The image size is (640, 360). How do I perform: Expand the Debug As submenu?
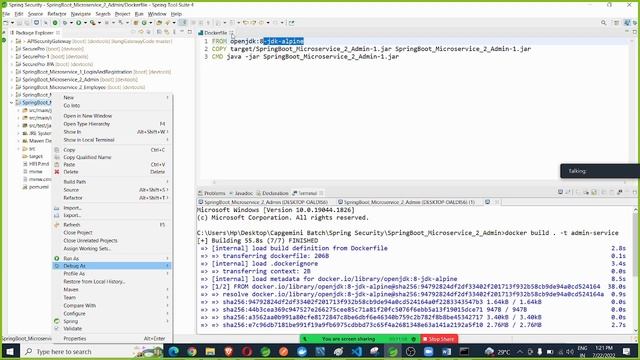tap(167, 266)
